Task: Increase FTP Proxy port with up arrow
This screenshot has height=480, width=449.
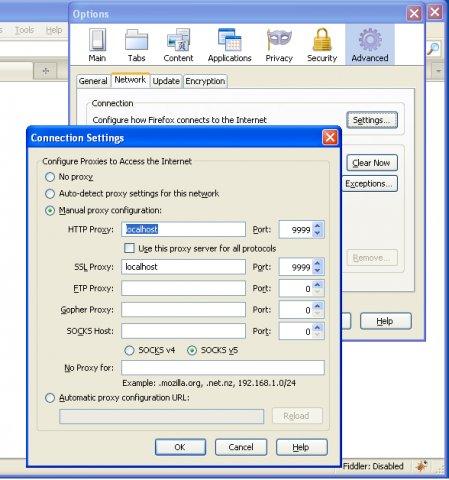Action: tap(318, 284)
